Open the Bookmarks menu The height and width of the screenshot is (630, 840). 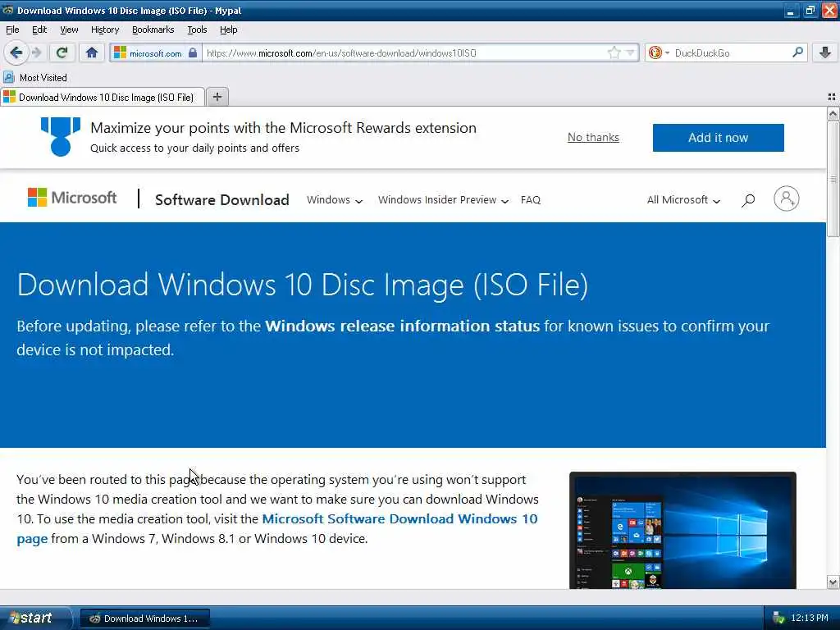pos(153,30)
